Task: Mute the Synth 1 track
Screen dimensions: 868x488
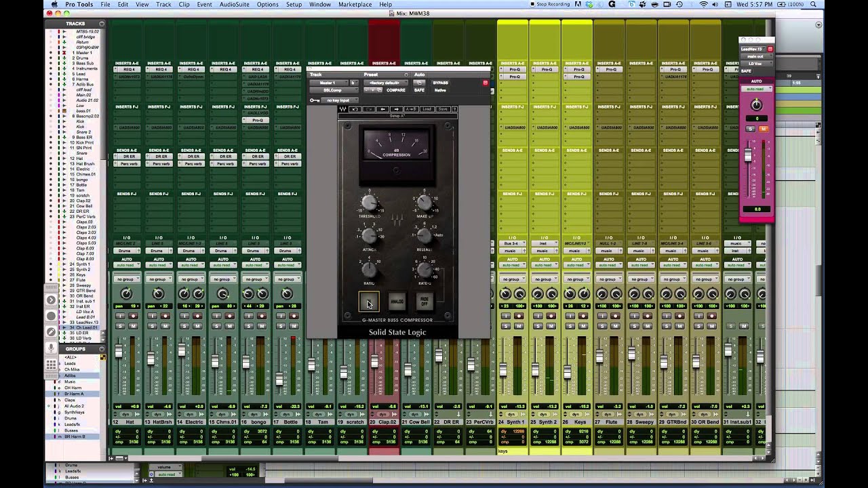Action: pos(519,326)
